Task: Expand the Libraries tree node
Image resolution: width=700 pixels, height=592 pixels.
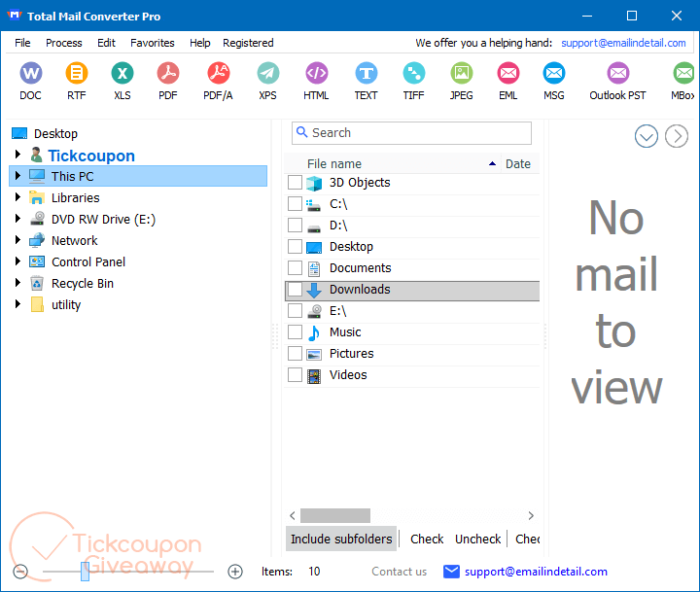Action: [17, 197]
